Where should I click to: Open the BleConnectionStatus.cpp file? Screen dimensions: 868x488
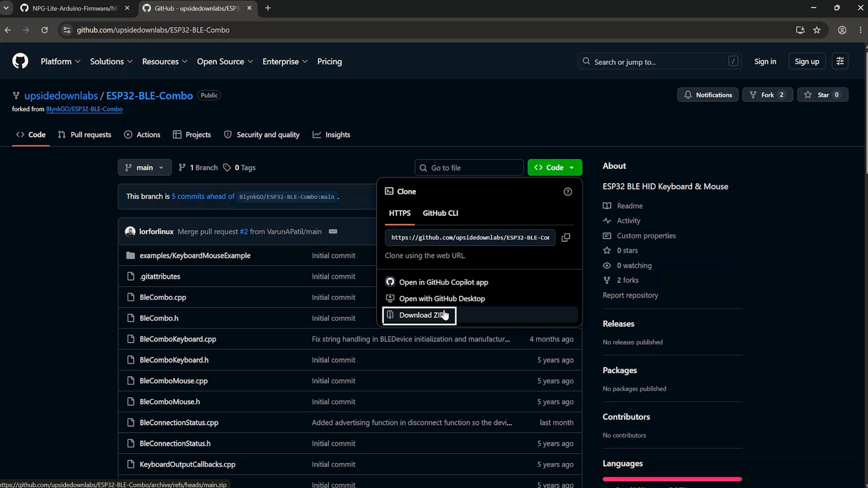(179, 423)
